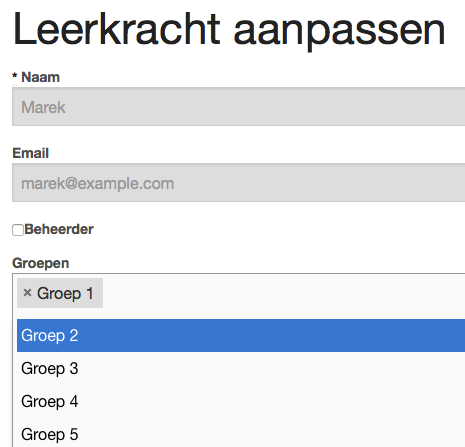Click the required asterisk beside Naam

tap(15, 76)
